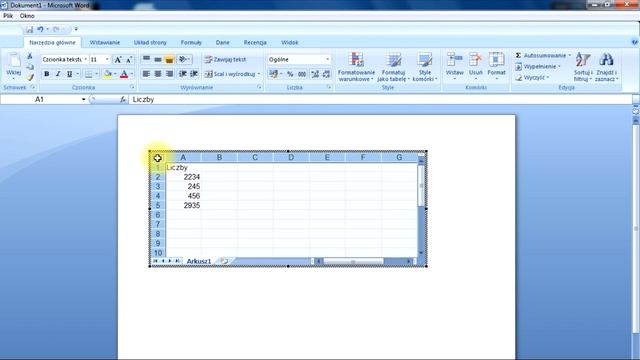
Task: Click the Usuń delete cells icon
Action: (475, 60)
